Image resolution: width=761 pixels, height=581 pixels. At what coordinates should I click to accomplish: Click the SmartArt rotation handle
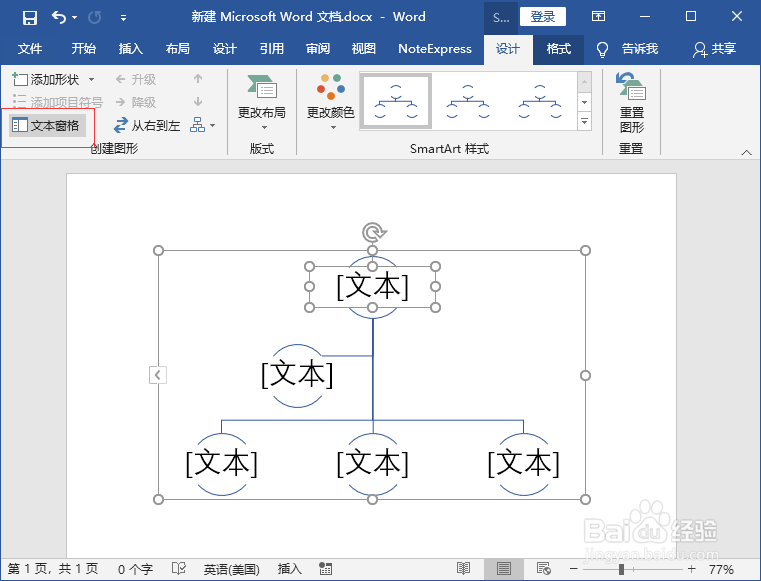pos(373,232)
